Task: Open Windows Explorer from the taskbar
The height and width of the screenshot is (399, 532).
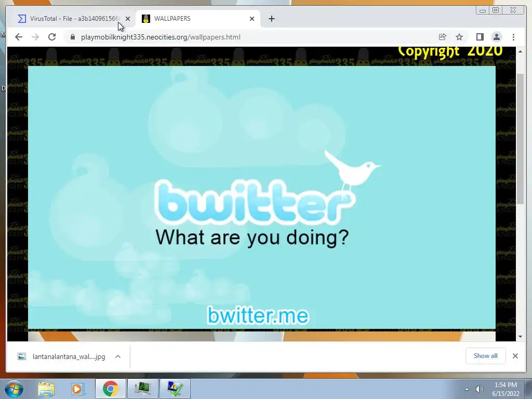Action: [46, 389]
